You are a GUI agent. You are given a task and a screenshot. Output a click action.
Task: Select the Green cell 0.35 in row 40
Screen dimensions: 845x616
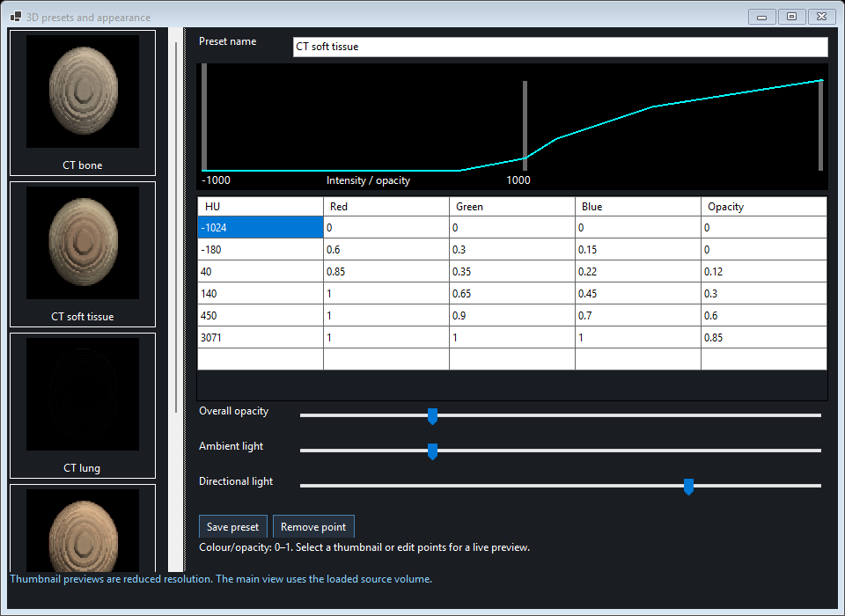click(512, 272)
